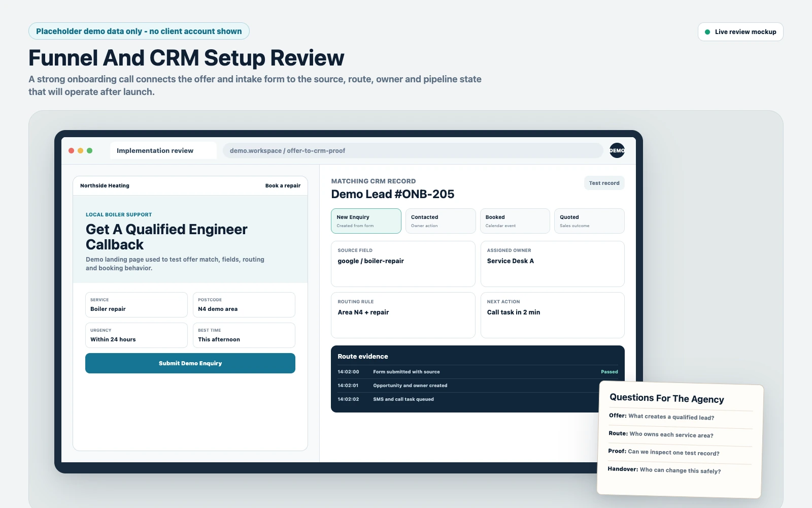
Task: Click the Northside Heating brand name
Action: [x=105, y=185]
